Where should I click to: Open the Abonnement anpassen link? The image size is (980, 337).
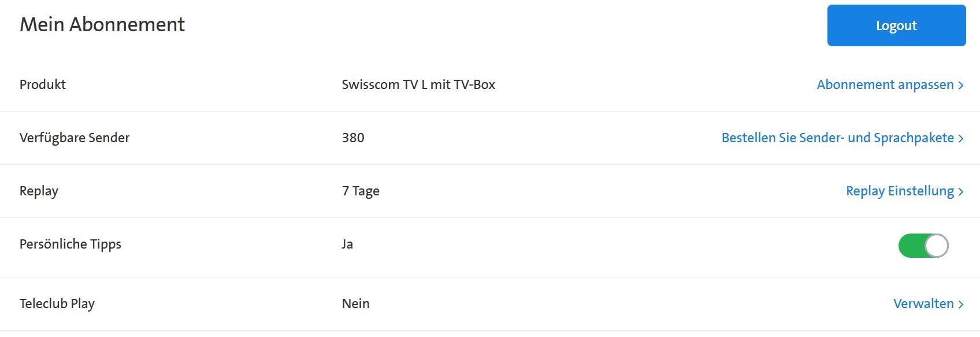[x=885, y=84]
